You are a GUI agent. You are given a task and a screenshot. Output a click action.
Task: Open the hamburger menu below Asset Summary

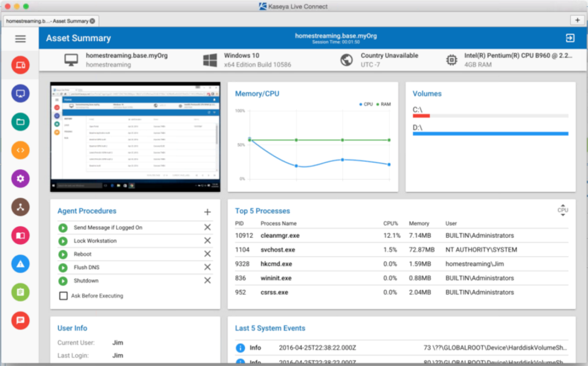(x=20, y=39)
